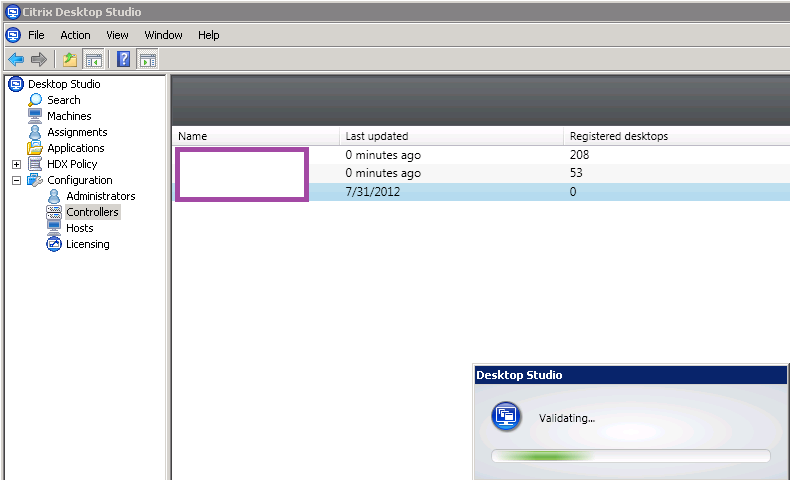Click the Machines monitor icon in tree

click(35, 116)
